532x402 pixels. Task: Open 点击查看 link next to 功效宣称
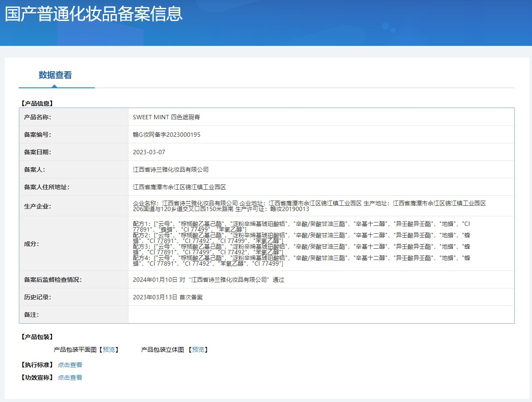[x=70, y=378]
